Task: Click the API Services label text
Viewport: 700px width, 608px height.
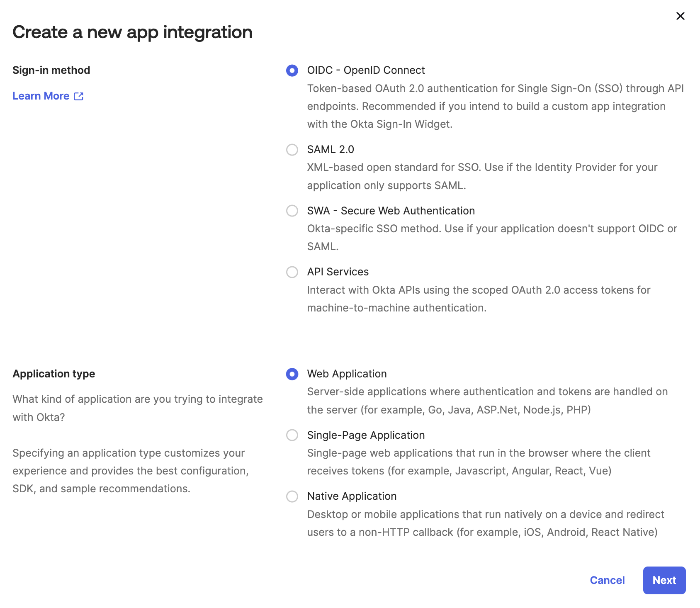Action: (x=338, y=272)
